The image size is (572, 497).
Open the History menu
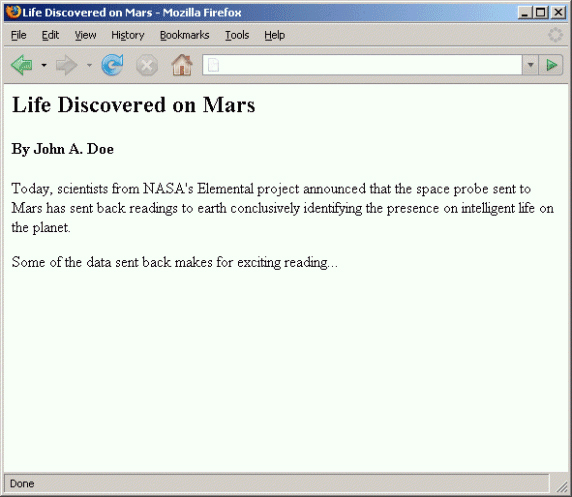[x=128, y=35]
